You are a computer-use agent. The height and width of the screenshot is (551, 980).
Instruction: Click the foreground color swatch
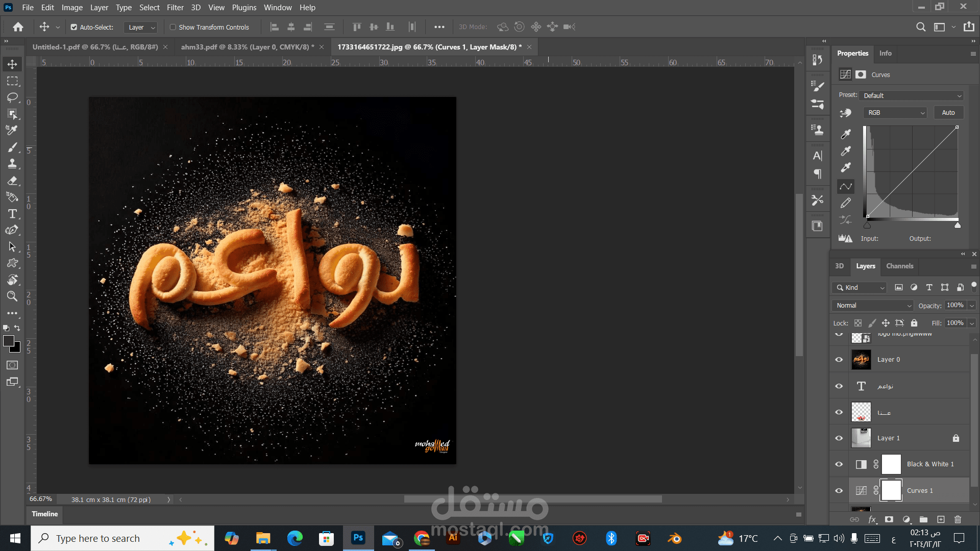[x=9, y=341]
